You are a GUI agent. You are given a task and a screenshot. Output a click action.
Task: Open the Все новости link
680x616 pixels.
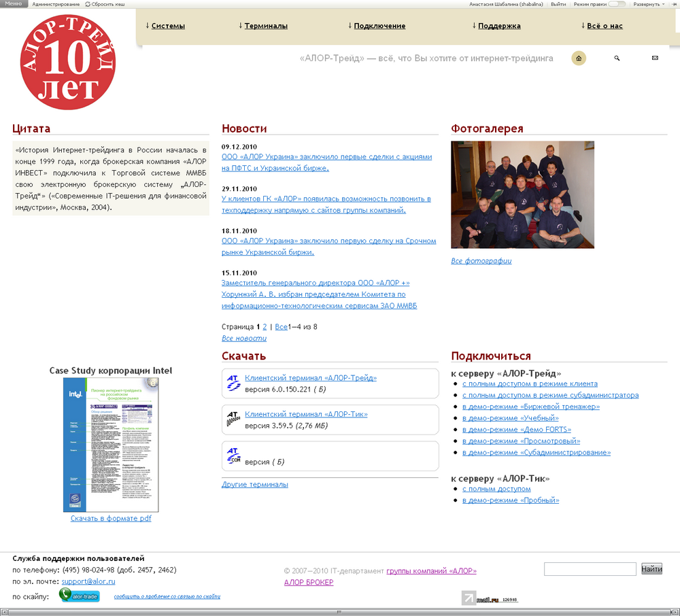[x=244, y=339]
